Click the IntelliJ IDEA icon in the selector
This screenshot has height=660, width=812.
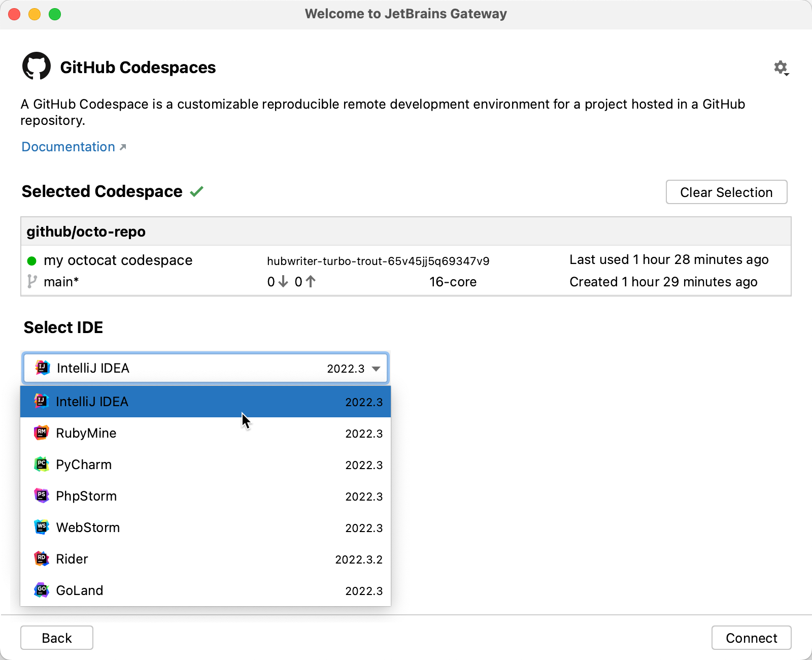coord(43,368)
